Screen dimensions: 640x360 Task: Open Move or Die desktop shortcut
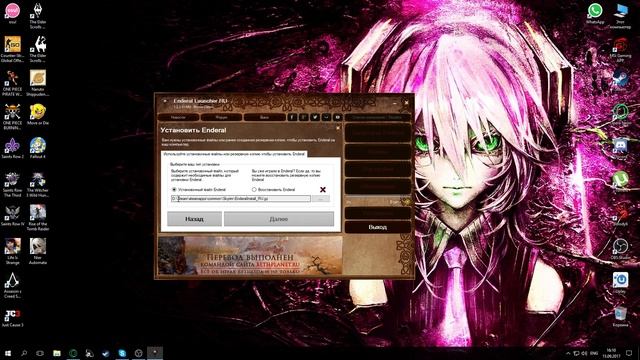click(x=38, y=115)
